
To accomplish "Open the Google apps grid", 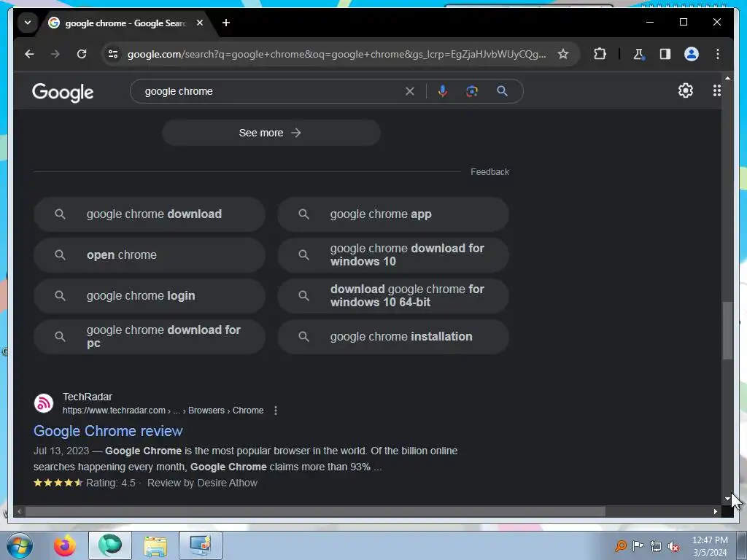I will pos(716,90).
